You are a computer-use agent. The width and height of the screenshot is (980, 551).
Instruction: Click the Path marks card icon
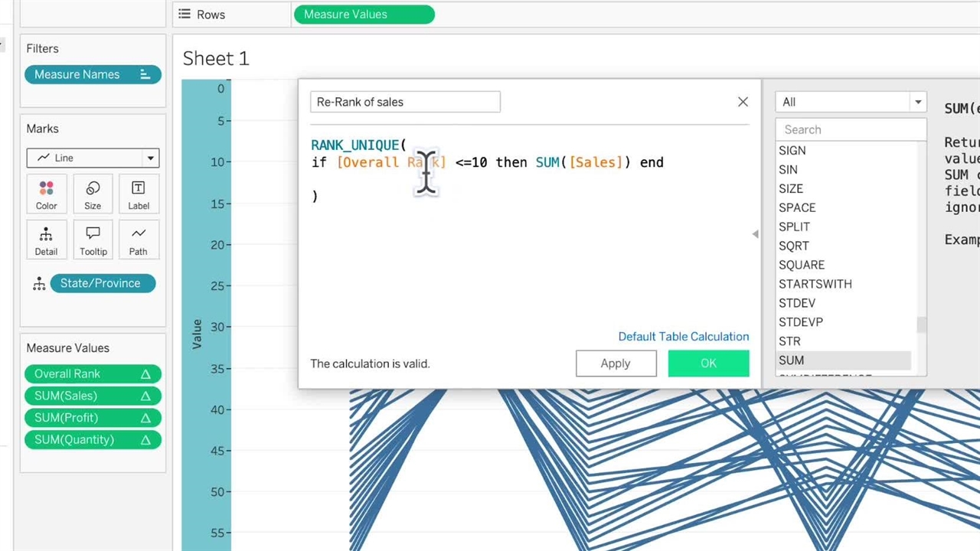click(x=139, y=235)
